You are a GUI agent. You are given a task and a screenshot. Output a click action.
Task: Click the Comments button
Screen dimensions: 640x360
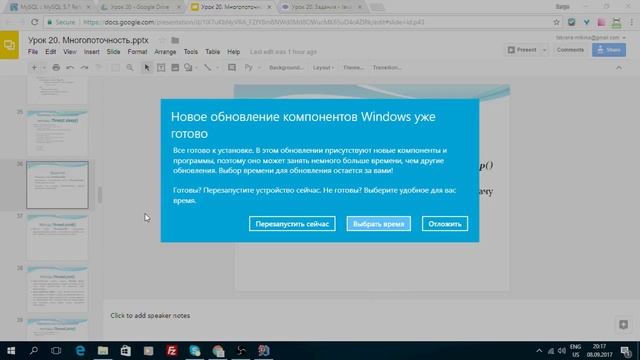click(x=570, y=50)
